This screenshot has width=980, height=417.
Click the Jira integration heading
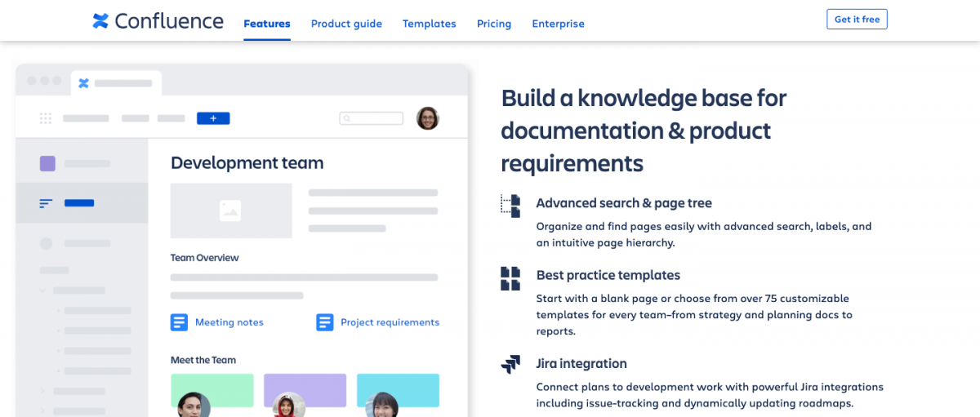[581, 364]
